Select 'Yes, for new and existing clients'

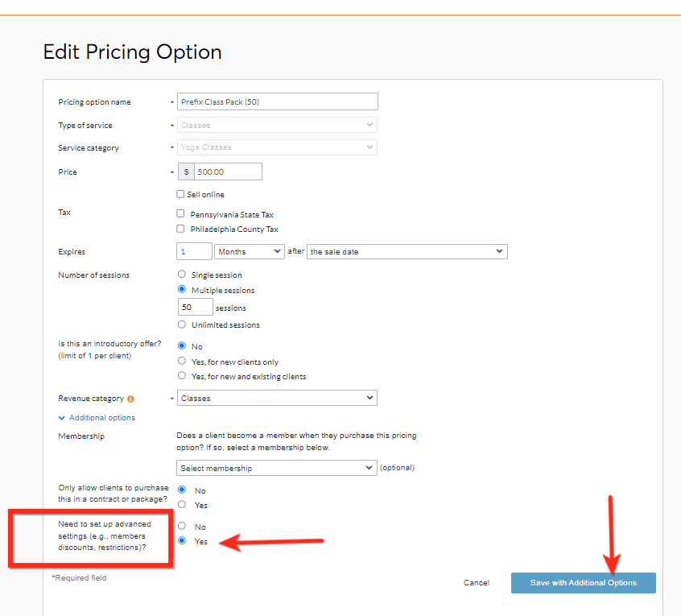182,376
